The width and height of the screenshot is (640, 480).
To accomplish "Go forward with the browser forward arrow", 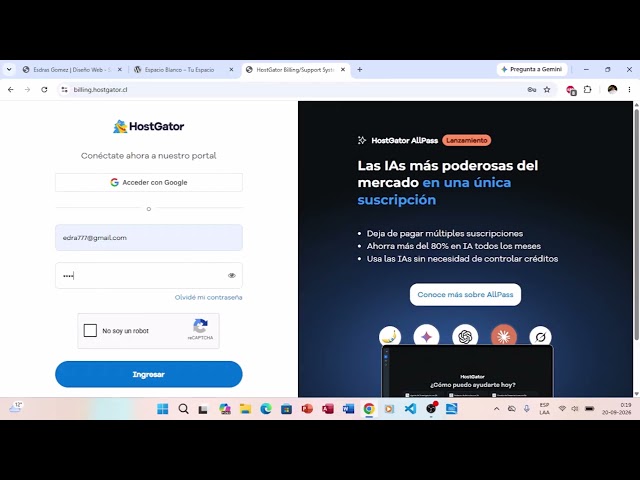I will point(27,89).
